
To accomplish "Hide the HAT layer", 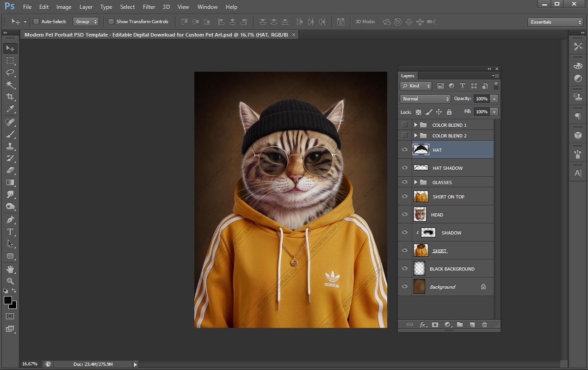I will (405, 150).
